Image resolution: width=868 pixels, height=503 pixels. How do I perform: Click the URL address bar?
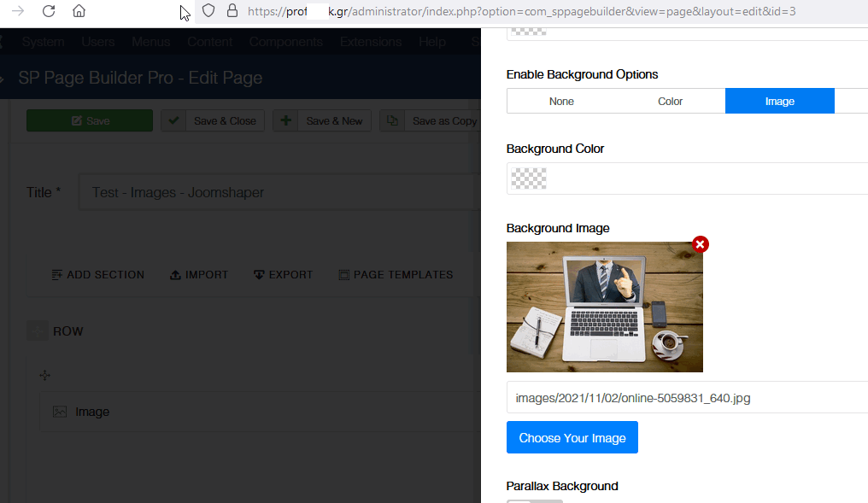point(521,12)
